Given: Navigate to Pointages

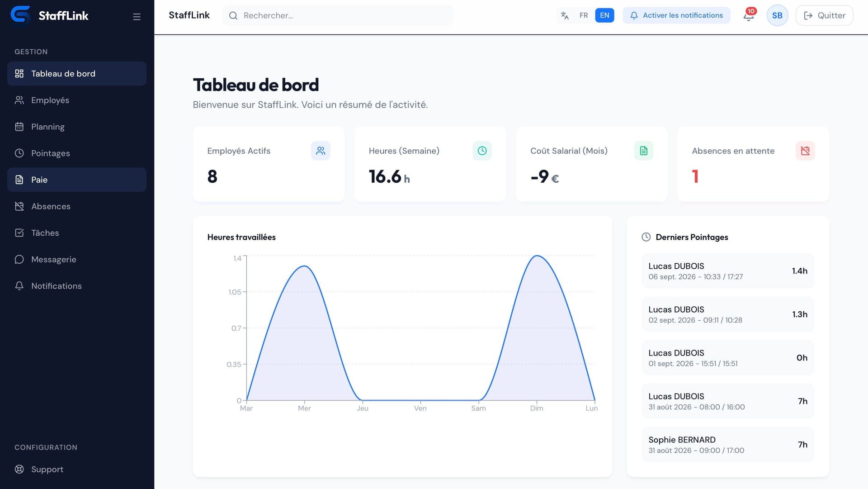Looking at the screenshot, I should [77, 153].
